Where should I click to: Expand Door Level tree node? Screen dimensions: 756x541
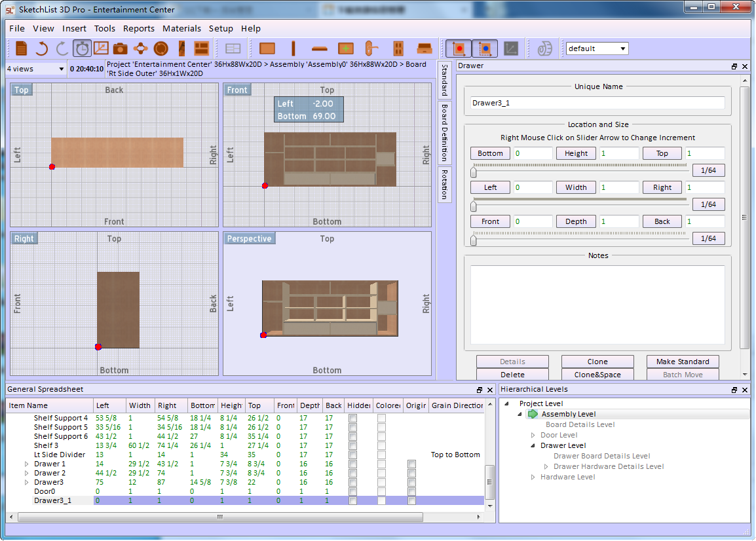click(x=533, y=435)
